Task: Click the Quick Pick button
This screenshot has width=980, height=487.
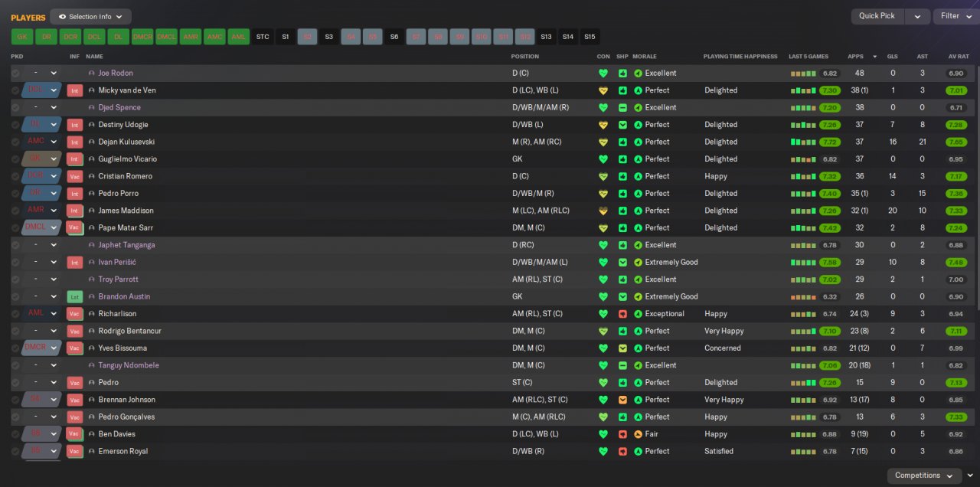Action: pyautogui.click(x=877, y=16)
